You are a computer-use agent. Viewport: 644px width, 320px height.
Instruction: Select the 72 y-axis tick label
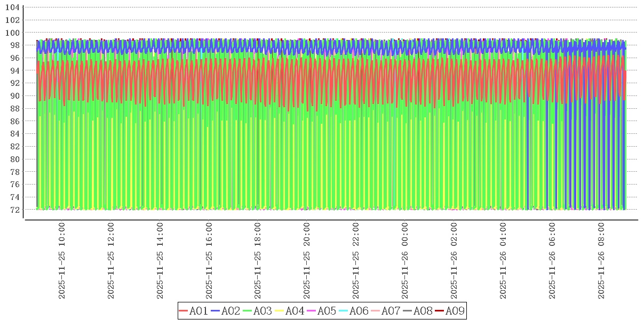click(x=15, y=210)
